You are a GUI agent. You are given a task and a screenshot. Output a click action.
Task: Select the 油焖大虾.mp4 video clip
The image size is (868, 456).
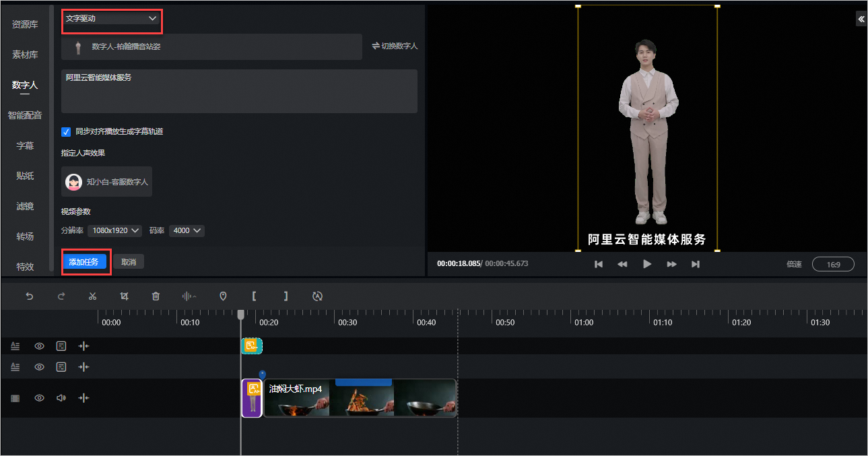pyautogui.click(x=360, y=398)
